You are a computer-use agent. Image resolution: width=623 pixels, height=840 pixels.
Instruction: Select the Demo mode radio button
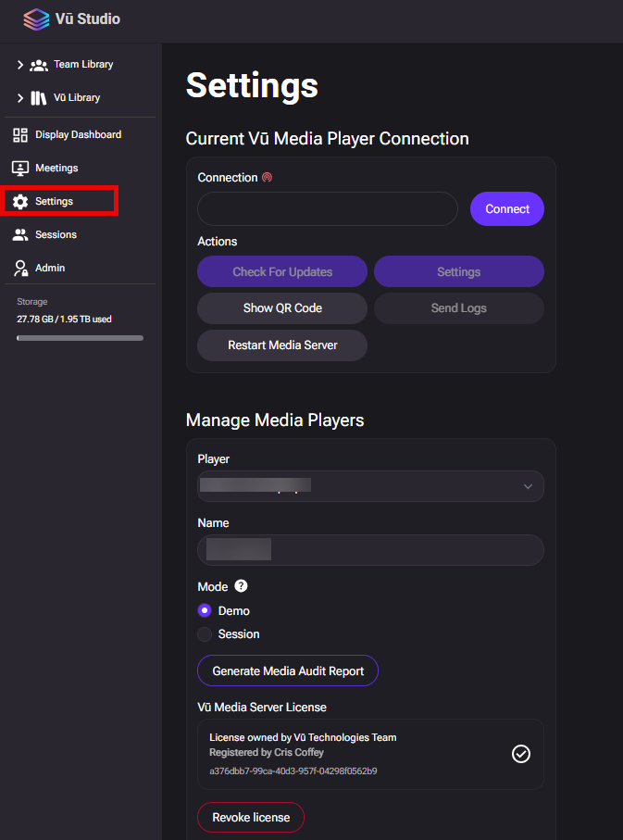[x=205, y=611]
